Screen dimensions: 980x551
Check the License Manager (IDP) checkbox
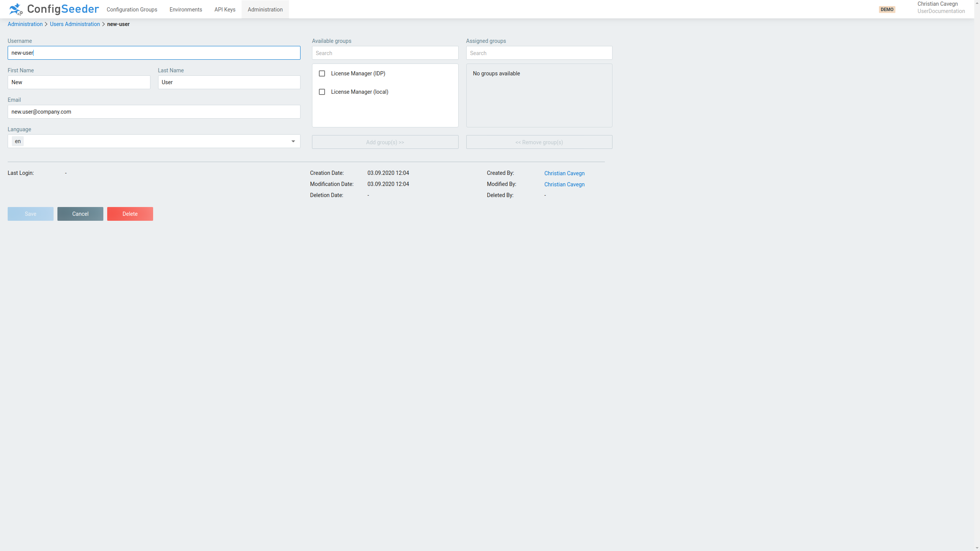coord(322,73)
